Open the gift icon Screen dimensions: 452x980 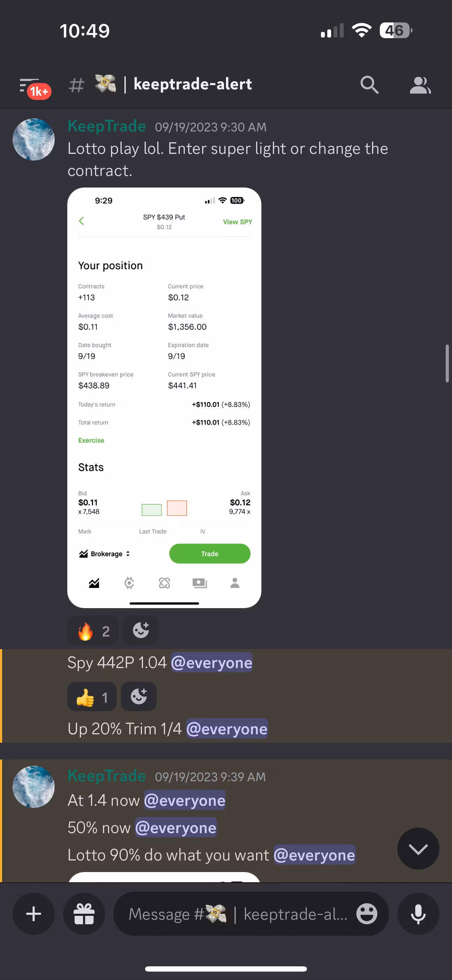(84, 913)
